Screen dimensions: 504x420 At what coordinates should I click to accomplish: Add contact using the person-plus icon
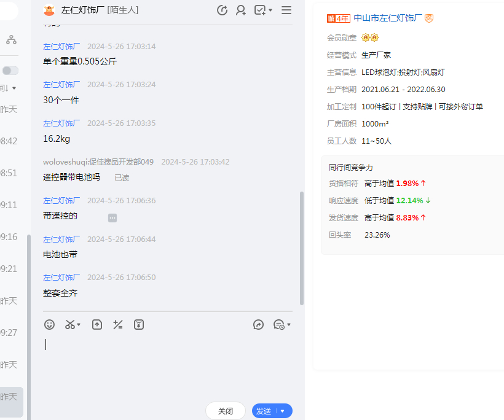click(x=241, y=10)
